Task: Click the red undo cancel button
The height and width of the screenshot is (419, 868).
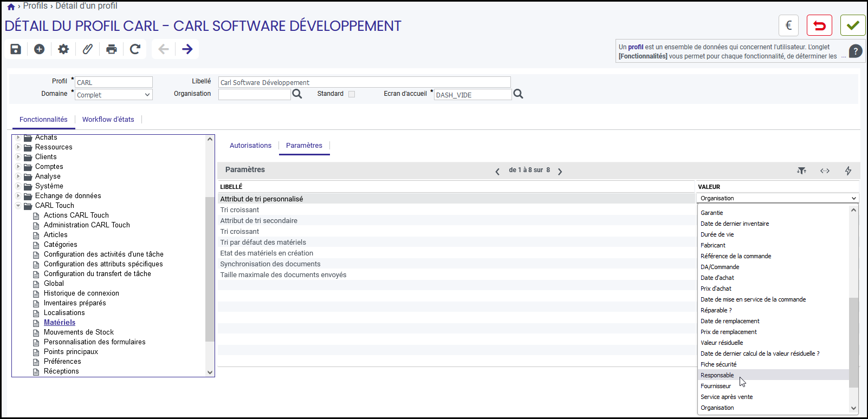Action: [x=820, y=25]
